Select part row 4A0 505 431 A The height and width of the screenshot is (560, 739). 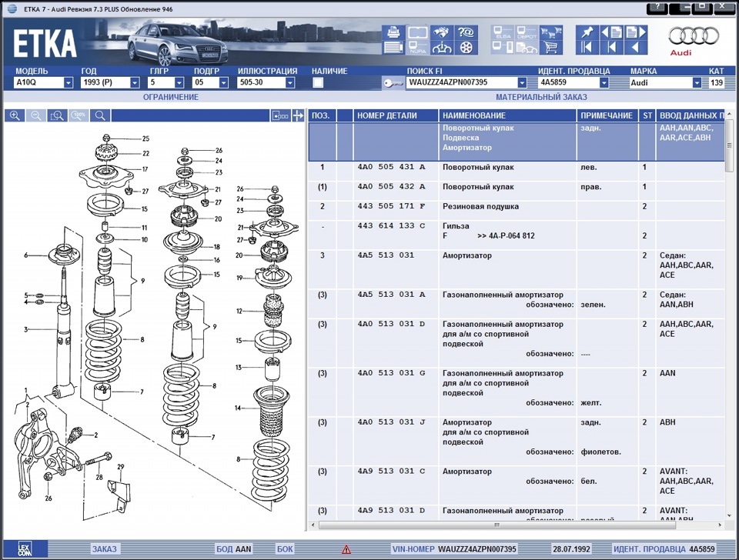[x=516, y=167]
